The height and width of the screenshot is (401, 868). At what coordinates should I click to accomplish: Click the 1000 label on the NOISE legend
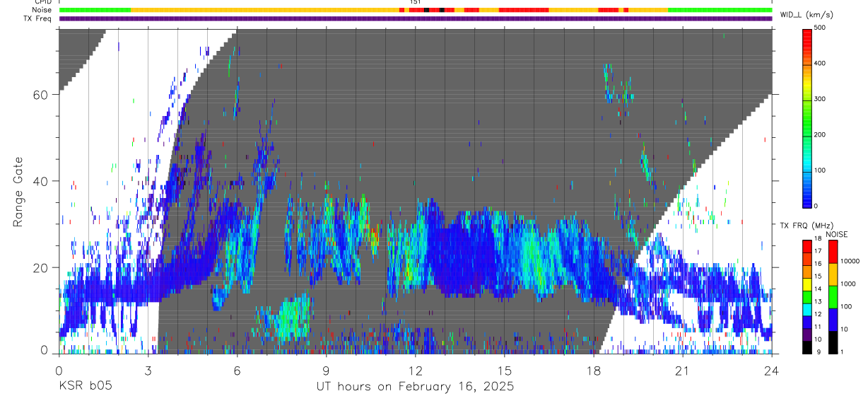[x=849, y=284]
